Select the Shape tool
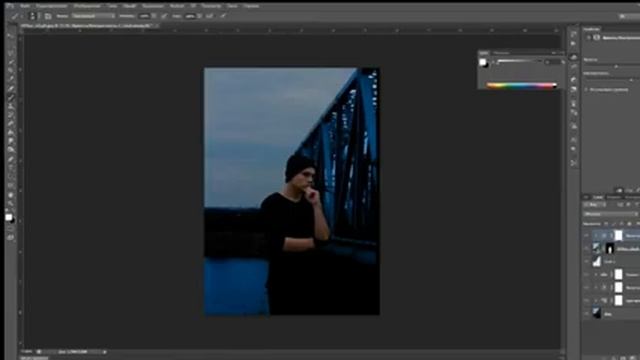This screenshot has width=640, height=360. click(x=10, y=185)
